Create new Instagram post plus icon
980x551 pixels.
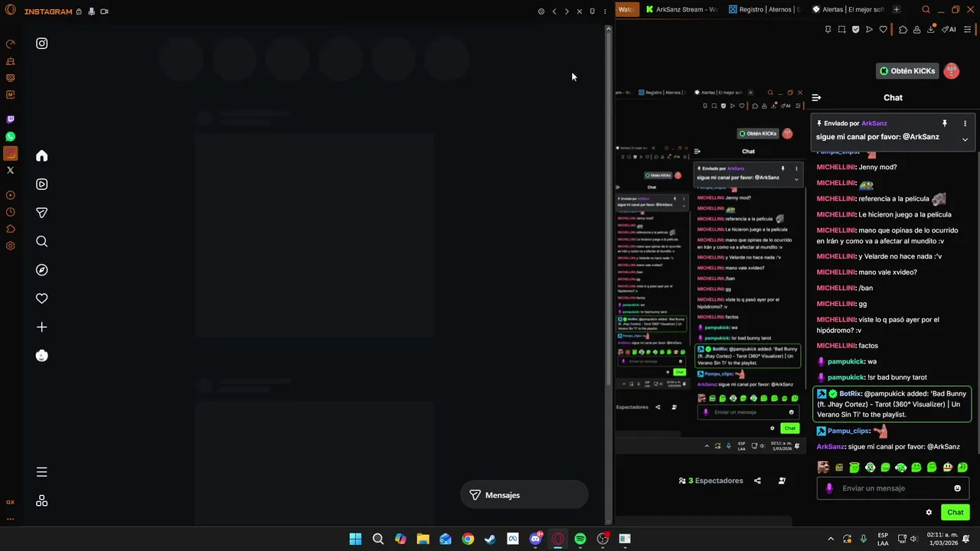tap(42, 327)
